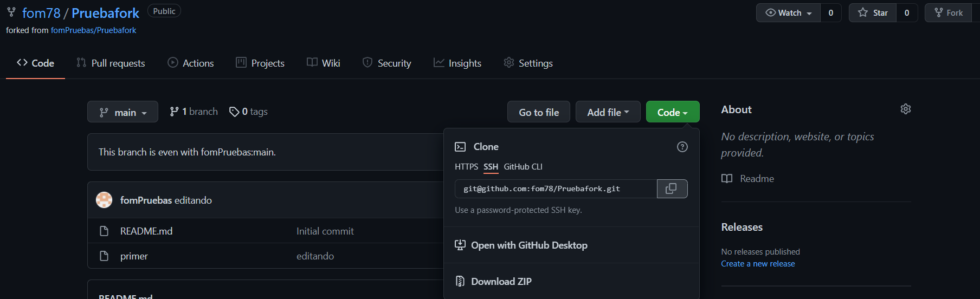View the 0 tags list

click(x=248, y=112)
